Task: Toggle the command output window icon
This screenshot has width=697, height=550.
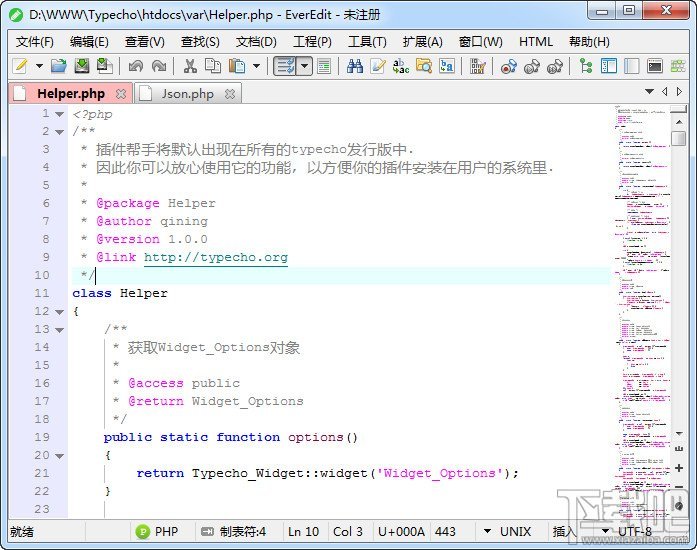Action: tap(655, 66)
